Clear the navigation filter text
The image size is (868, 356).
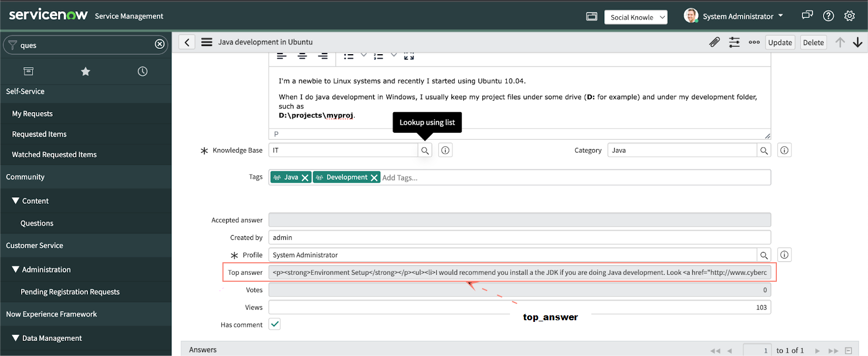[159, 44]
